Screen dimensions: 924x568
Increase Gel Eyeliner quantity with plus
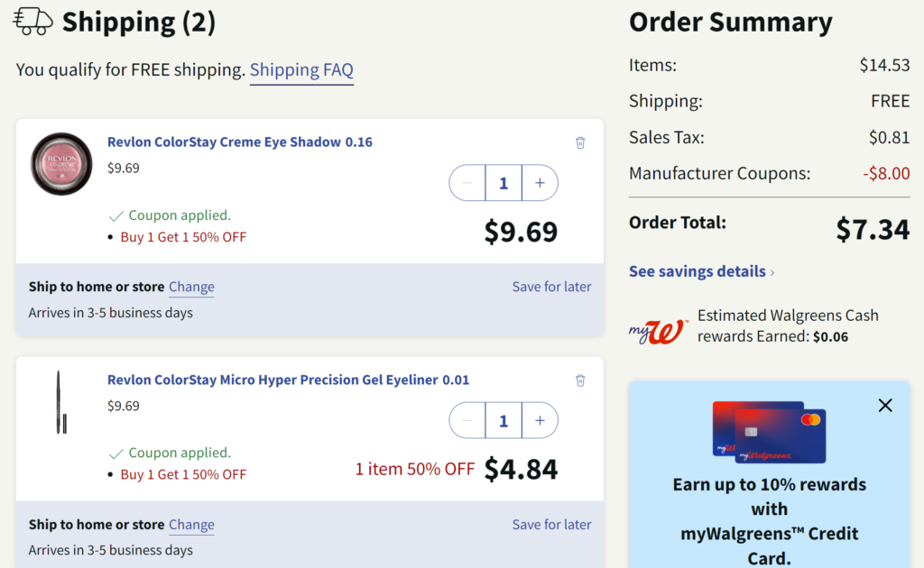[x=540, y=420]
